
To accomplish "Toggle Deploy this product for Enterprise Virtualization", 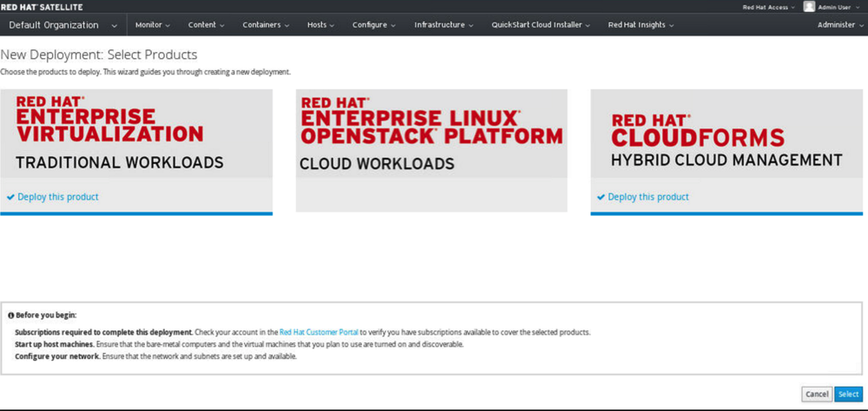I will coord(53,197).
